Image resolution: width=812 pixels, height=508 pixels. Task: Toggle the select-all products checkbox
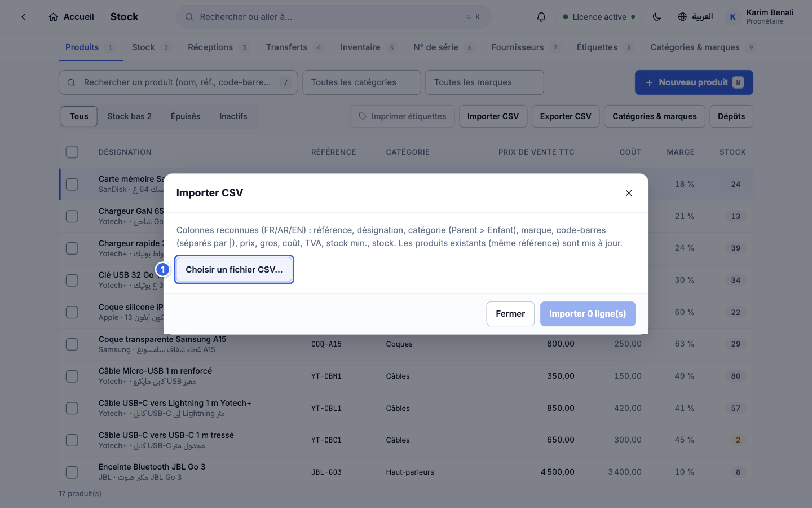coord(72,152)
